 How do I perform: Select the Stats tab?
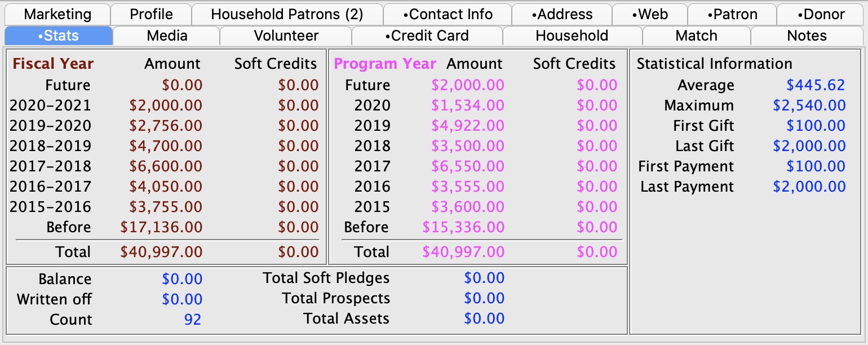[x=59, y=36]
